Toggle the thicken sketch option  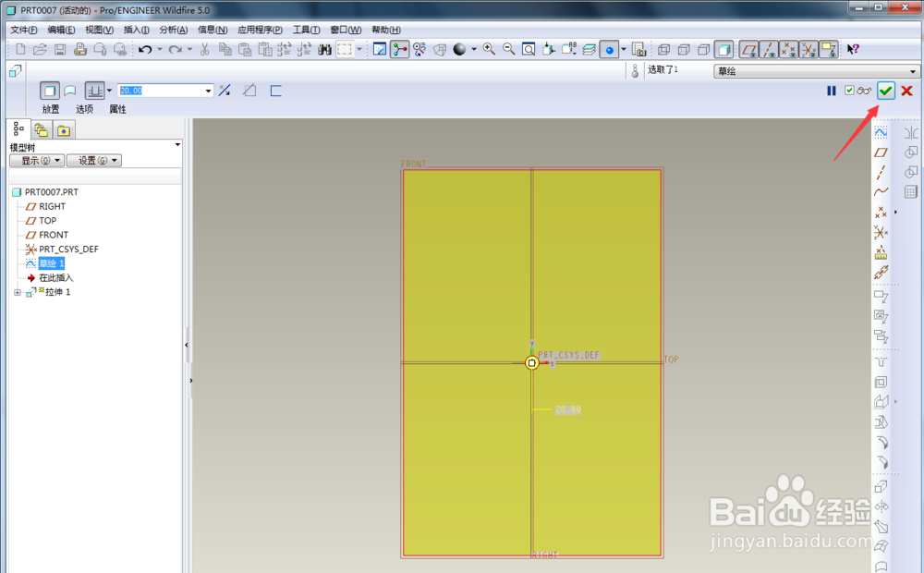[275, 91]
